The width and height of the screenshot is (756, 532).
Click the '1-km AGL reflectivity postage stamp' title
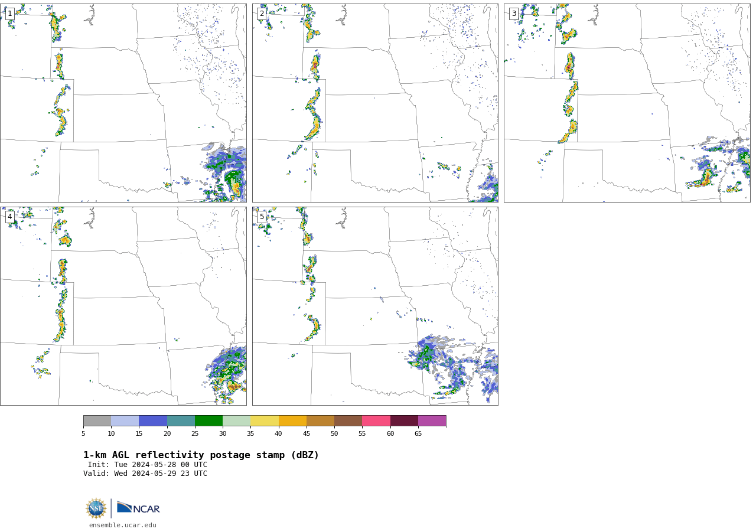[x=201, y=455]
